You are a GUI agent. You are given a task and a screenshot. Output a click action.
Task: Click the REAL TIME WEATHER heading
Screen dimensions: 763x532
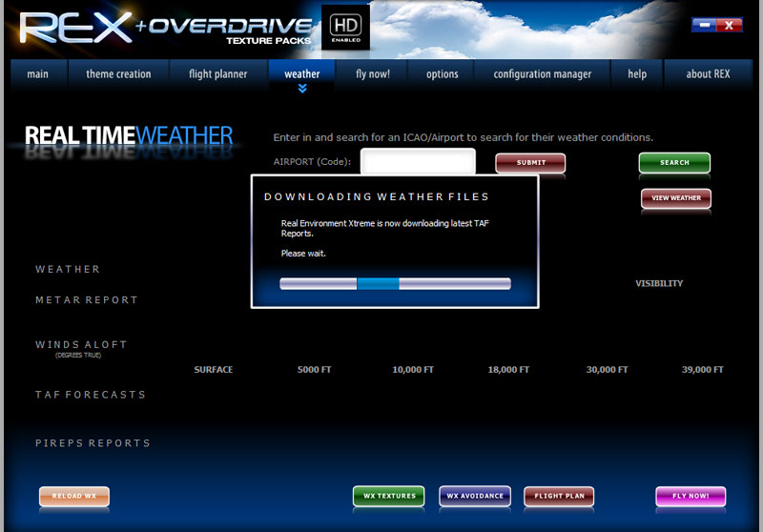pos(129,135)
